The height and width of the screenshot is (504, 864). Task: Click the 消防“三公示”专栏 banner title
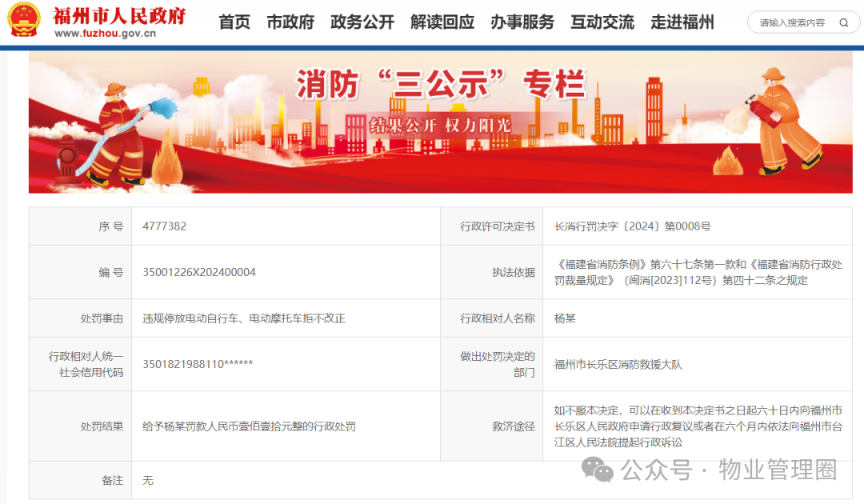coord(432,84)
